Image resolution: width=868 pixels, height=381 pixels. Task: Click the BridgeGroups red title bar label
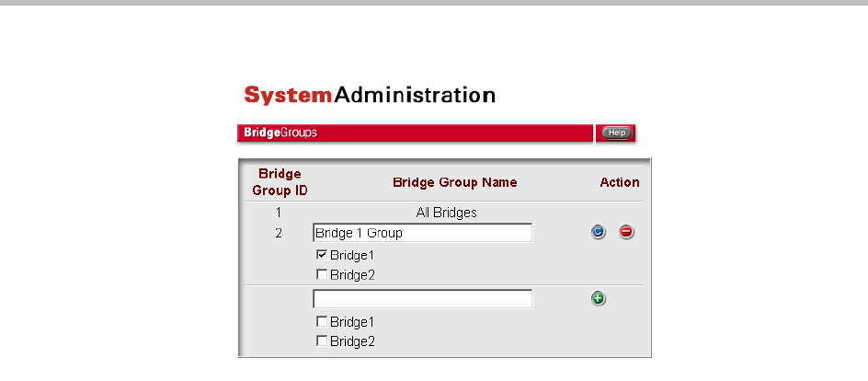click(280, 133)
